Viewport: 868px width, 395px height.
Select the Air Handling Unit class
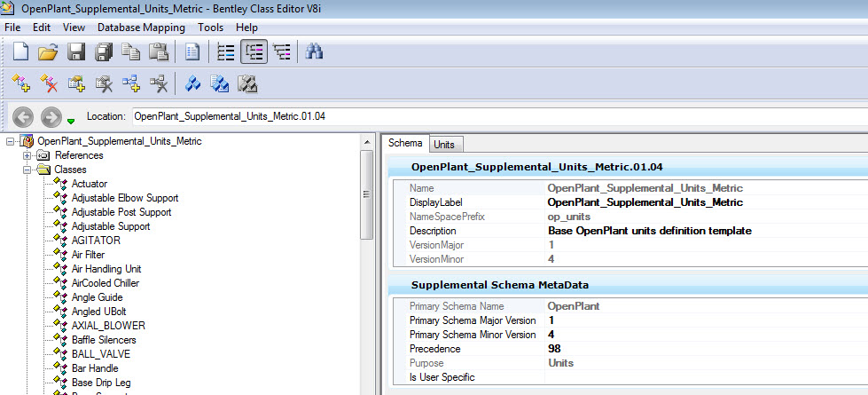pyautogui.click(x=106, y=269)
